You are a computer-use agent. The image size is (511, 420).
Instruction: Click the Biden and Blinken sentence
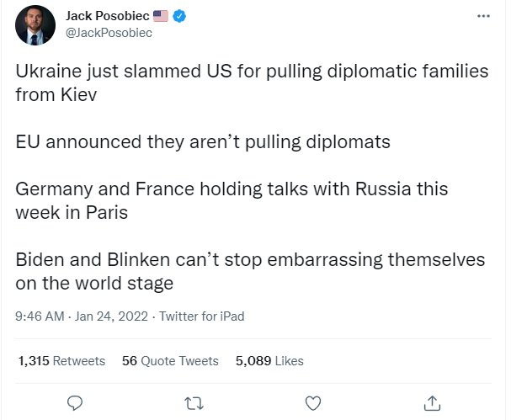click(250, 271)
